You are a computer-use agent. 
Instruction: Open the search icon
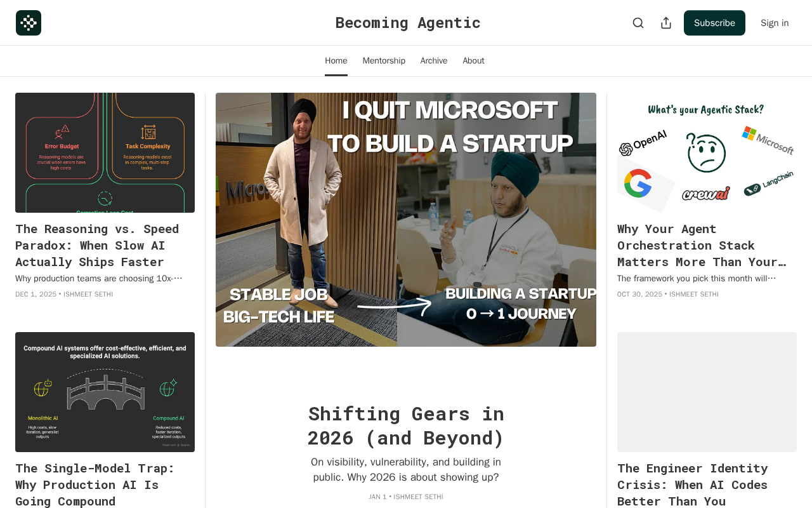(x=638, y=23)
